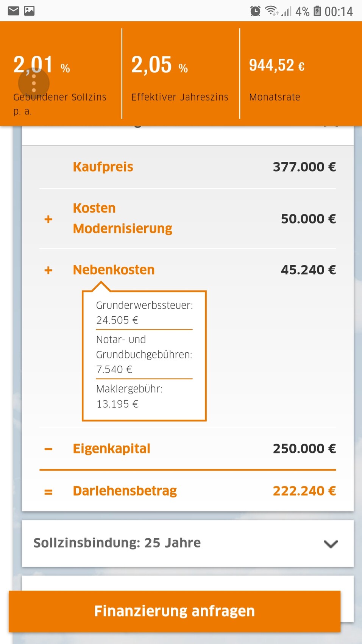Tap the Wi-Fi status icon

(x=271, y=11)
